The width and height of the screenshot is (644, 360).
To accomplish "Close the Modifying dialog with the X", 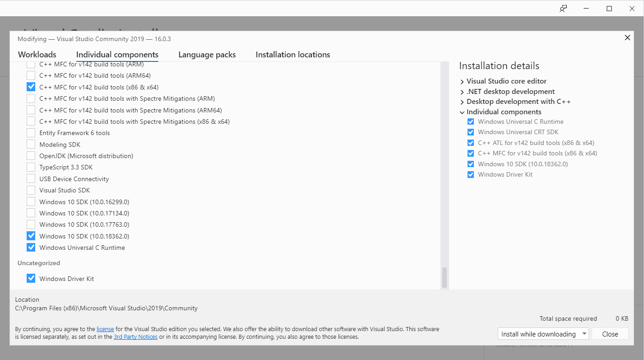I will tap(627, 38).
